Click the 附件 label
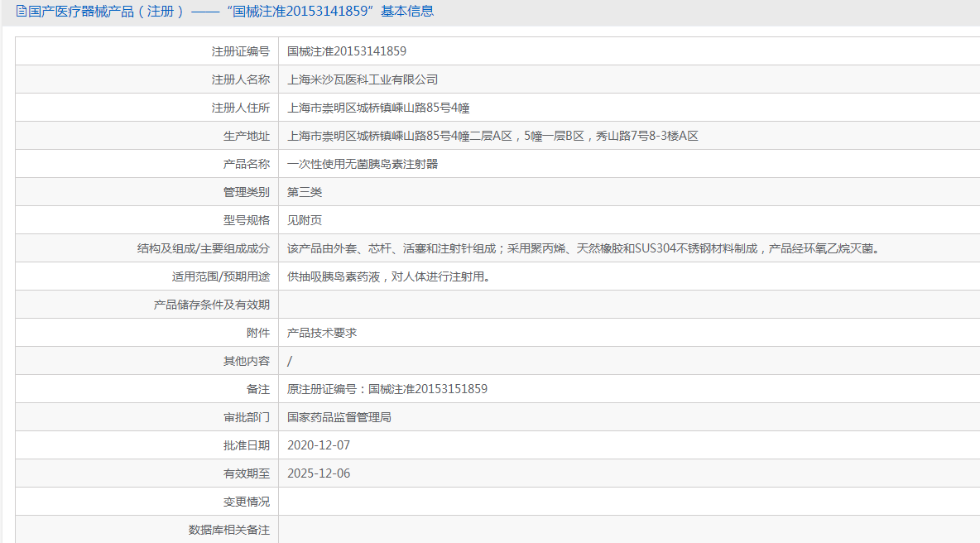 pyautogui.click(x=258, y=333)
